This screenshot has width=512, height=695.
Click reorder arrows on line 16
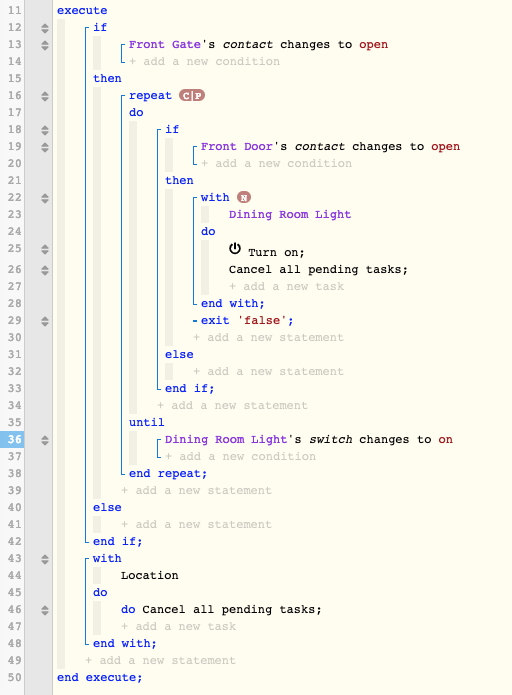point(45,96)
